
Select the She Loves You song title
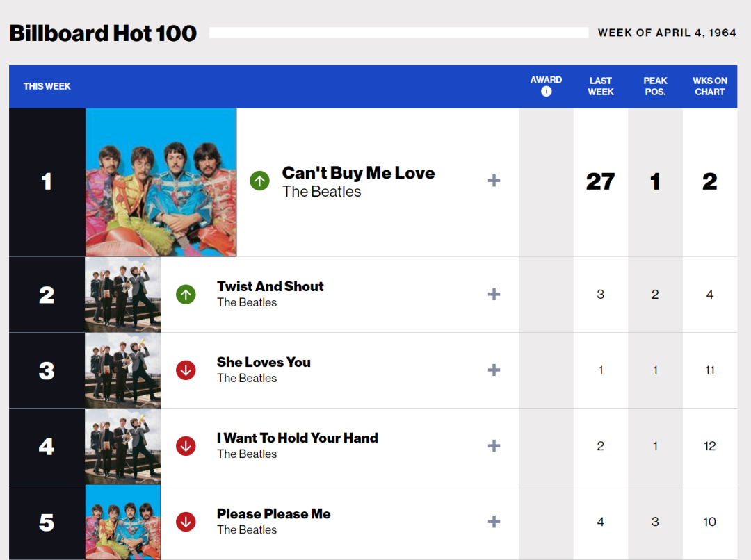[264, 362]
